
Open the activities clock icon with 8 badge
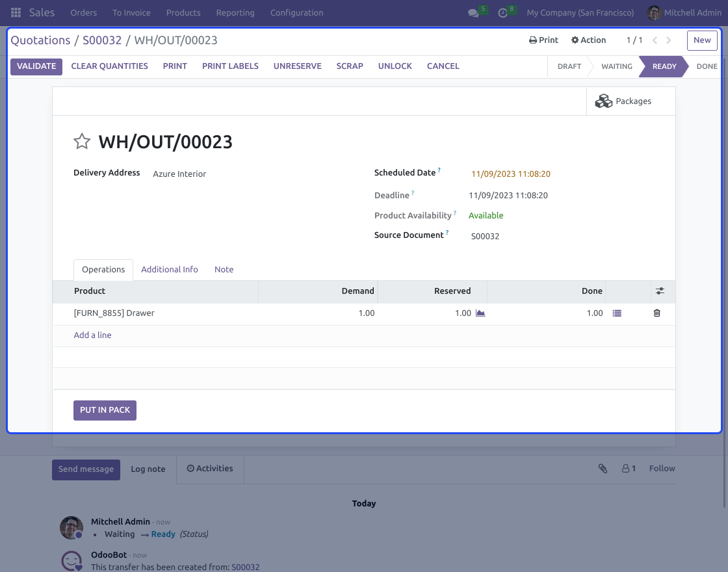pos(503,13)
